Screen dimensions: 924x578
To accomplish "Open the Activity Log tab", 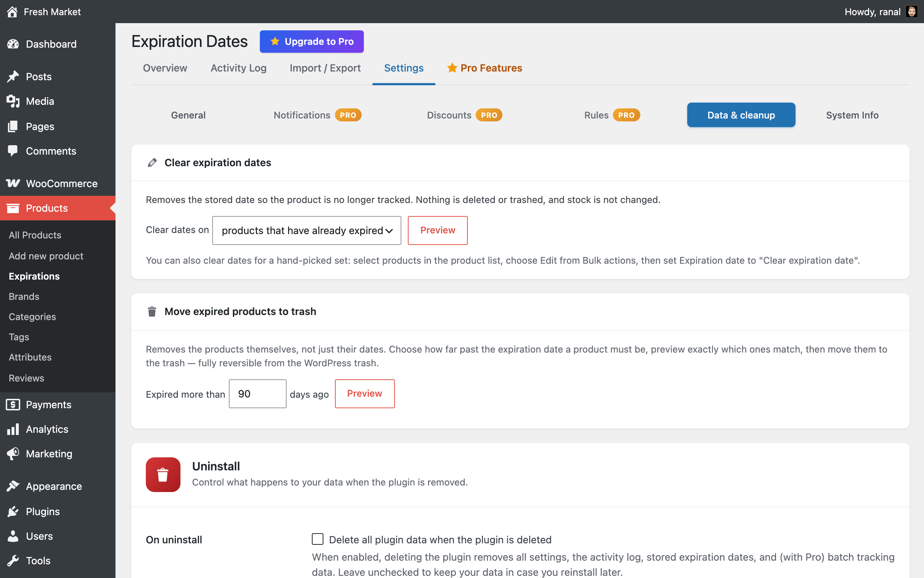I will tap(238, 68).
